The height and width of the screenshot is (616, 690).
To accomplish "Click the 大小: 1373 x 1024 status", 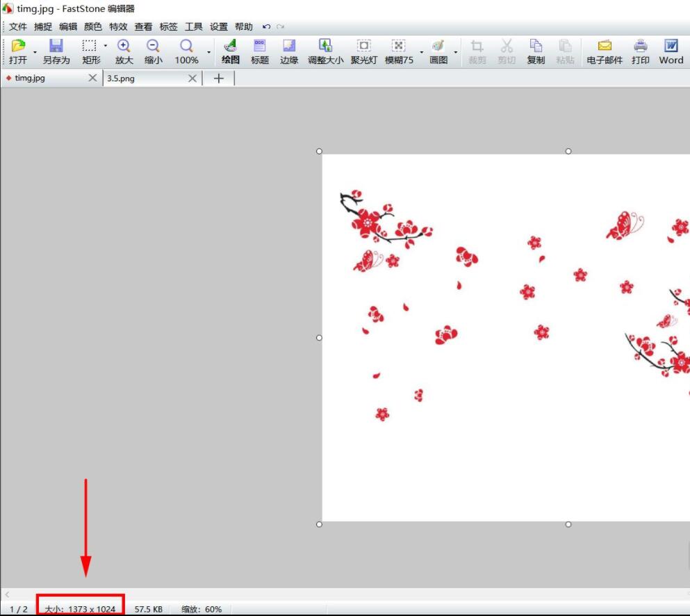I will pos(80,610).
